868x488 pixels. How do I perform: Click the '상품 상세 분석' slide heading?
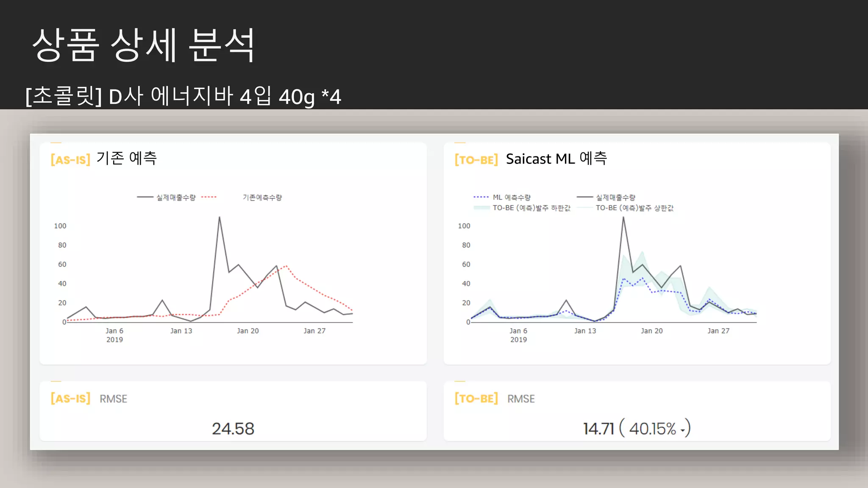point(144,45)
